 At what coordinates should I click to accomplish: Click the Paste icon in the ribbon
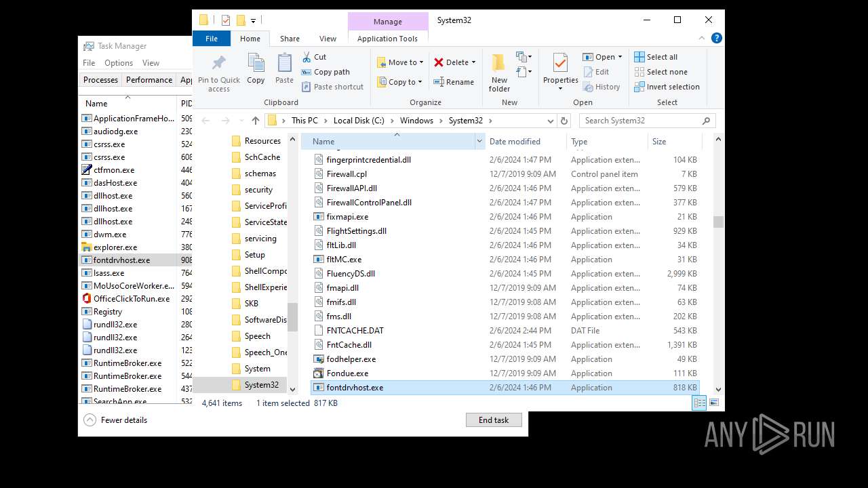pyautogui.click(x=284, y=64)
